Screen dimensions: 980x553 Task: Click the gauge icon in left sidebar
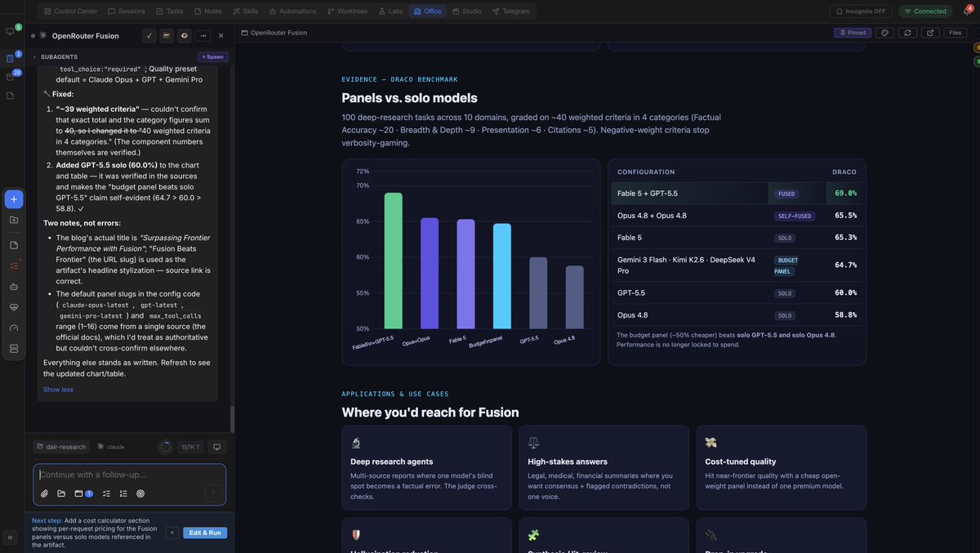14,328
